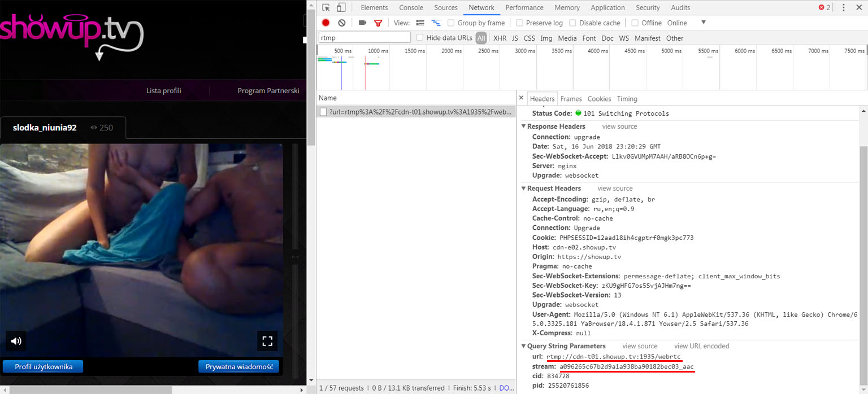Image resolution: width=868 pixels, height=394 pixels.
Task: Clear the network log
Action: (x=342, y=23)
